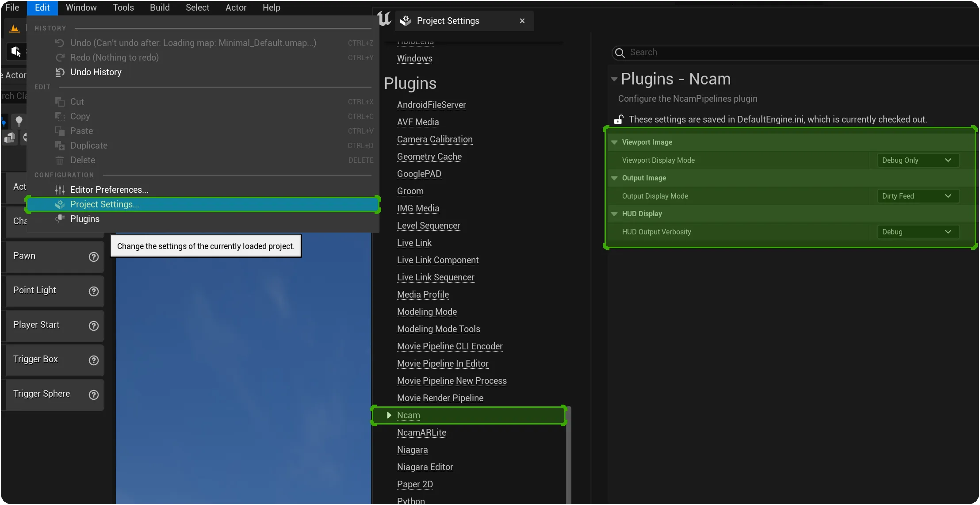Open Camera Calibration settings category
980x505 pixels.
[435, 139]
